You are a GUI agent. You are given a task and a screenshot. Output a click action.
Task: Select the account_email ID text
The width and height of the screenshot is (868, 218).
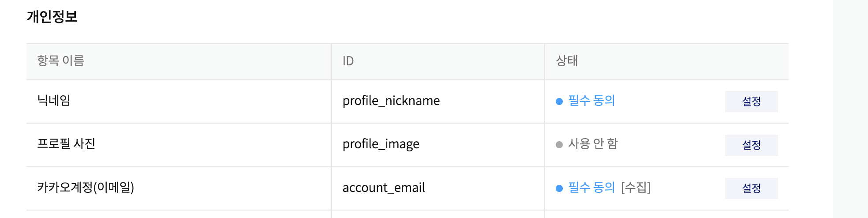pos(383,188)
